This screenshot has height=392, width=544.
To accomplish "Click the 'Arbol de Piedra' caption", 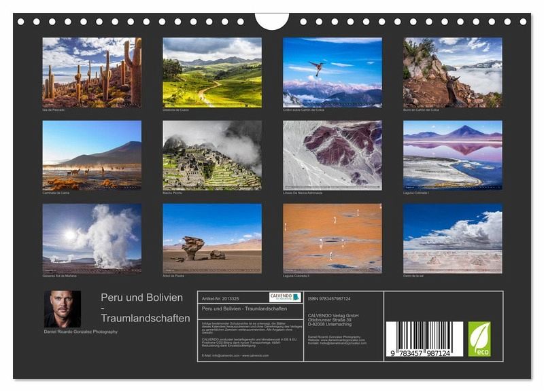I will (x=173, y=276).
